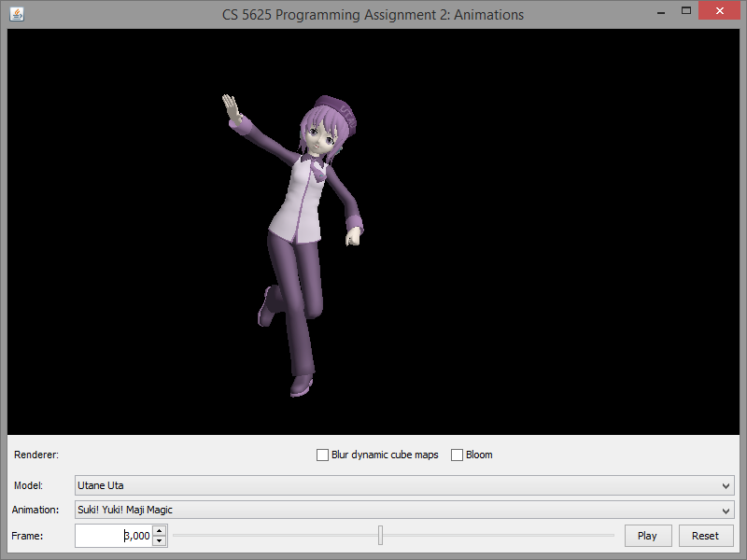Maximize the animation assignment window
The width and height of the screenshot is (747, 560).
click(x=686, y=11)
